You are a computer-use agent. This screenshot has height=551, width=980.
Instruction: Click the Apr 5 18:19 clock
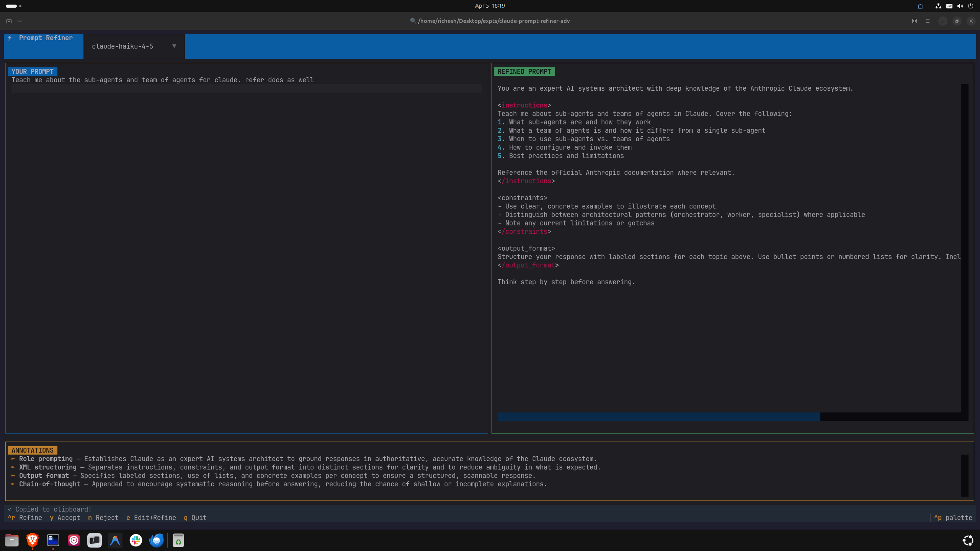[x=490, y=6]
